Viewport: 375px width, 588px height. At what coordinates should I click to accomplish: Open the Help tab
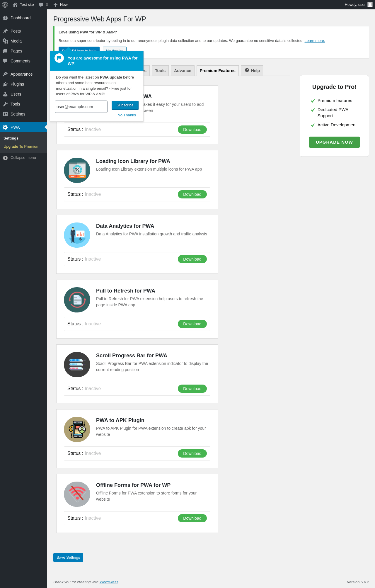(x=252, y=71)
